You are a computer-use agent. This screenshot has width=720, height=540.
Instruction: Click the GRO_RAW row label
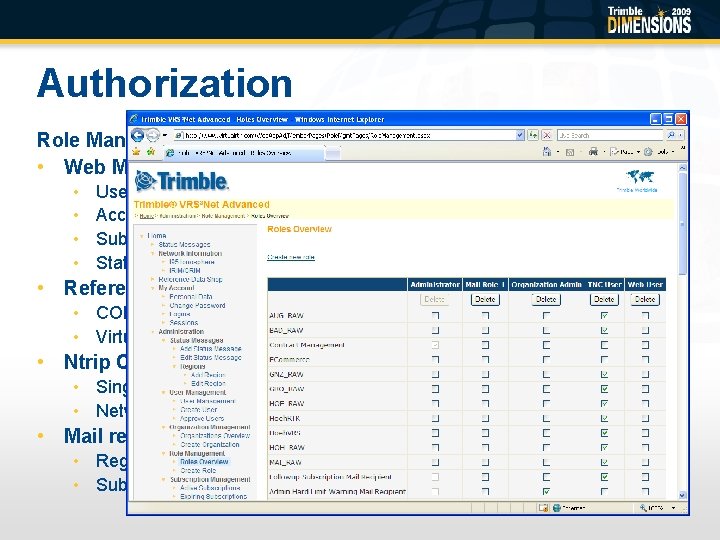pyautogui.click(x=287, y=389)
